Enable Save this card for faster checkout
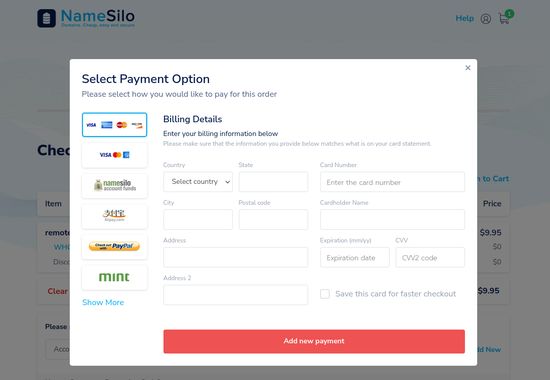This screenshot has height=380, width=550. (x=325, y=294)
